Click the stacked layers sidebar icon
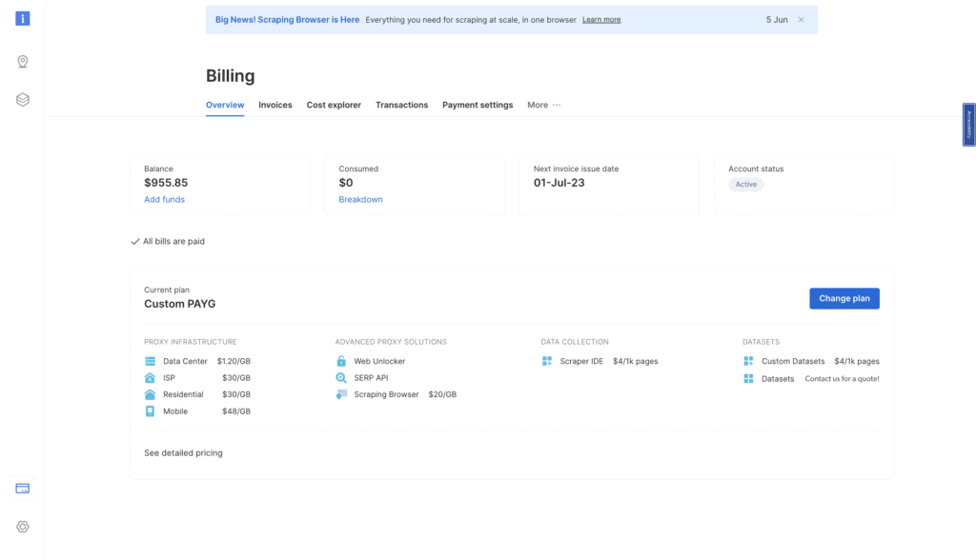Viewport: 976px width, 560px height. point(22,99)
